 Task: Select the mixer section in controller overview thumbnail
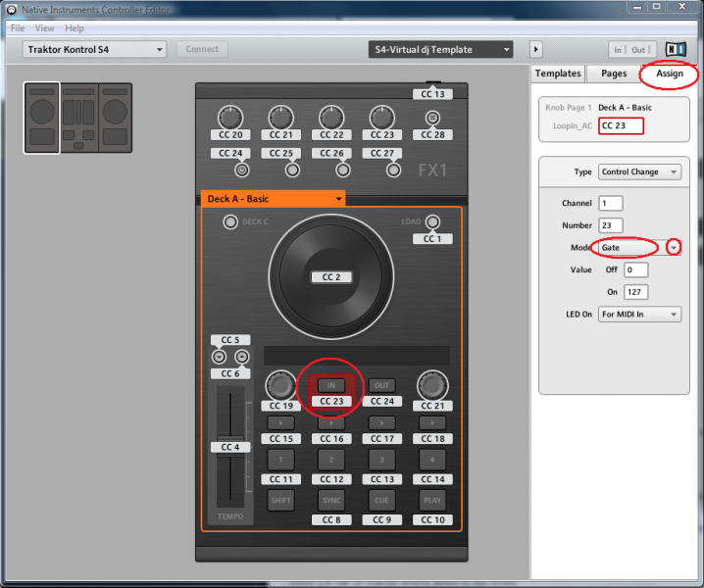pyautogui.click(x=78, y=118)
